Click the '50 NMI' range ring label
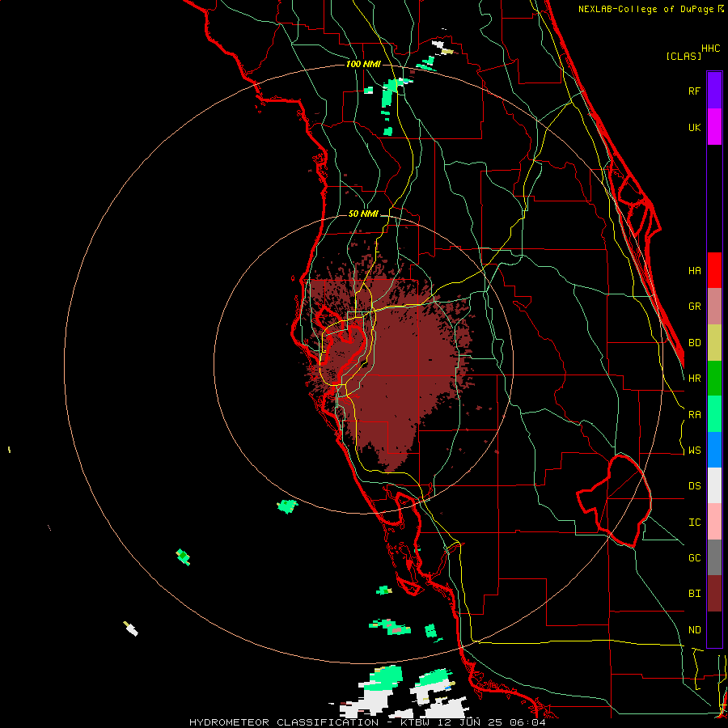The width and height of the screenshot is (728, 728). click(363, 214)
